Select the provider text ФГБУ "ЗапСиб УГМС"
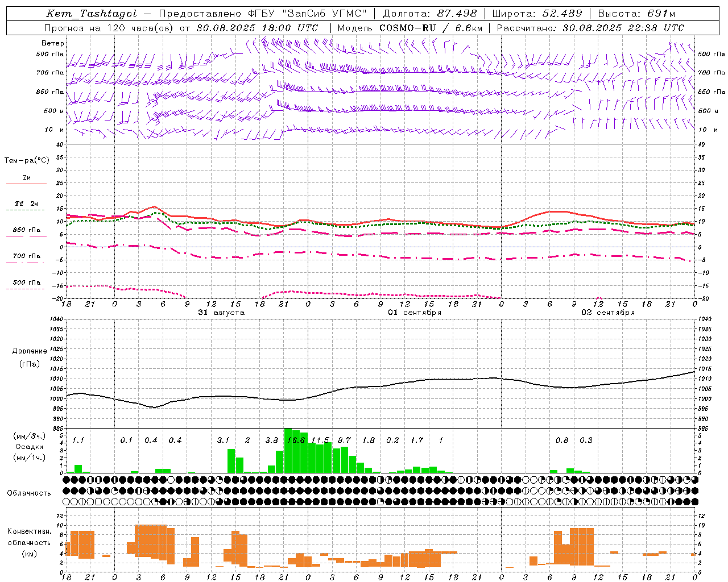 [308, 14]
